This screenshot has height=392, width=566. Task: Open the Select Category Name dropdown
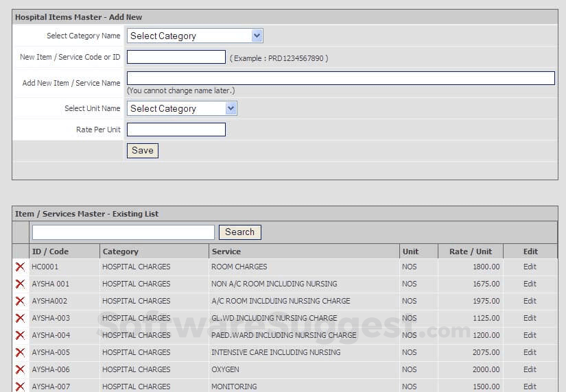point(195,36)
